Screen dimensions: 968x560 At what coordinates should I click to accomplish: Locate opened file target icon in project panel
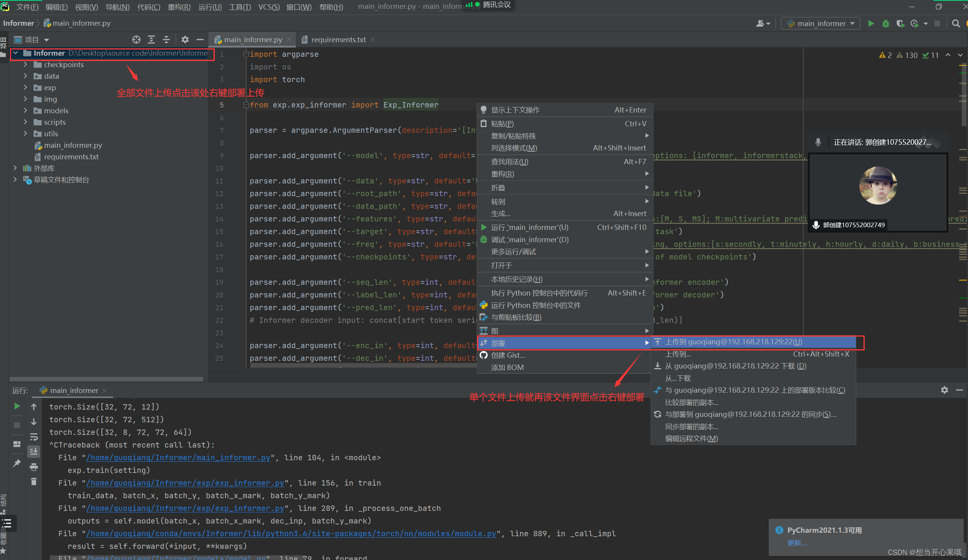(x=136, y=40)
